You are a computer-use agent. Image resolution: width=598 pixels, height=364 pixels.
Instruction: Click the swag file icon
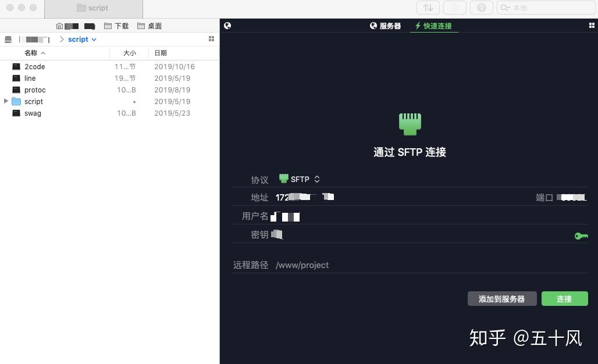click(16, 113)
